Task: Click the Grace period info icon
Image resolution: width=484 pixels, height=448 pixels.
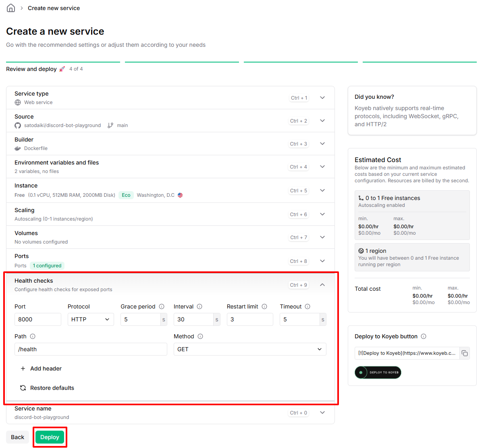Action: click(162, 306)
